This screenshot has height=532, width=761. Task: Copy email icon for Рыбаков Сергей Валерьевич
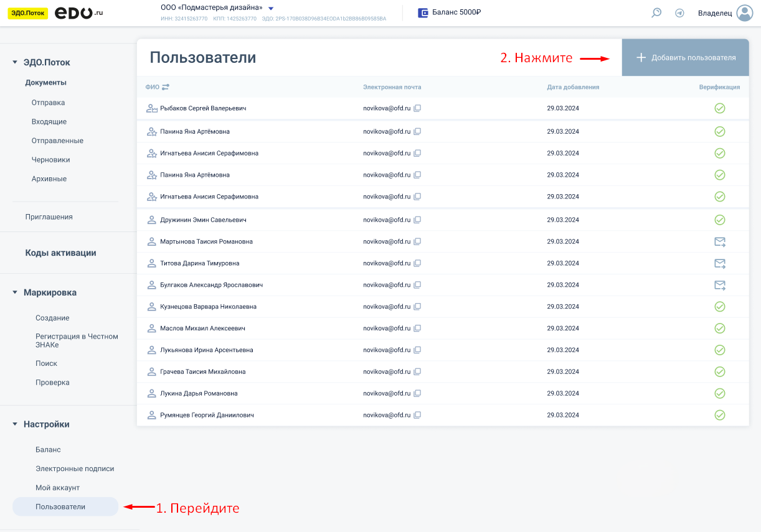coord(417,108)
